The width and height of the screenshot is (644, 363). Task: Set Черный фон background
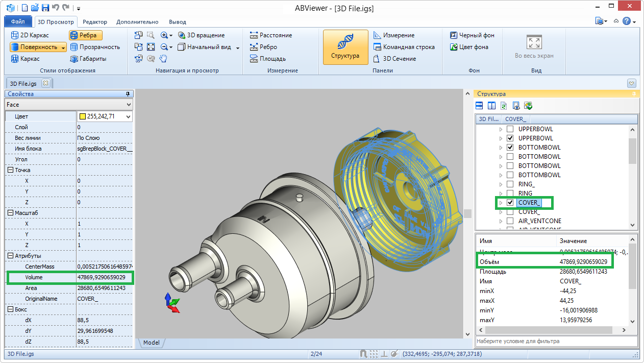click(472, 35)
